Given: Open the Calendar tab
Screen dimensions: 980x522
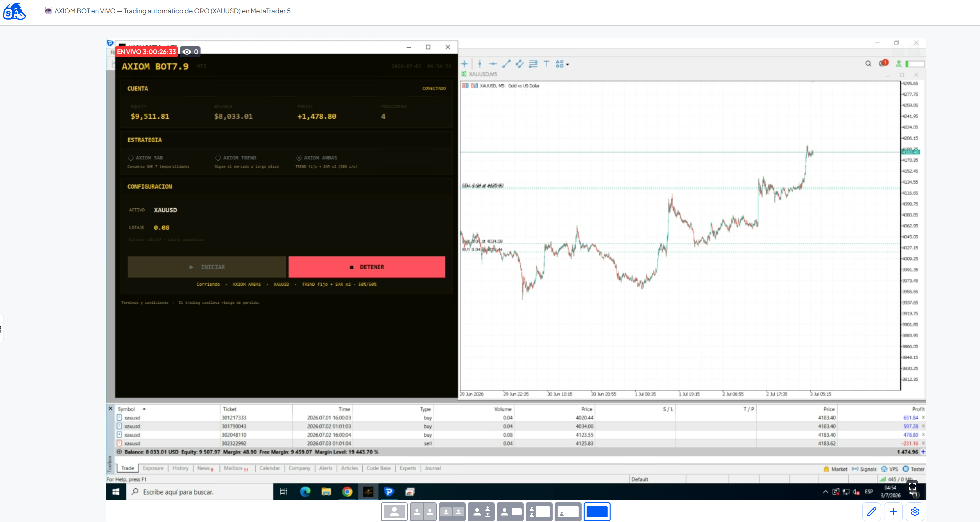Looking at the screenshot, I should (x=270, y=468).
